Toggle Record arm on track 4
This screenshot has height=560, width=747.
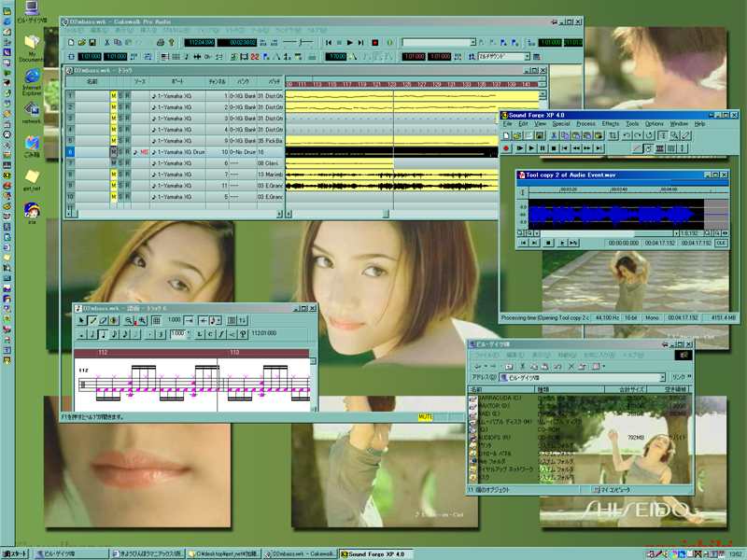(128, 130)
